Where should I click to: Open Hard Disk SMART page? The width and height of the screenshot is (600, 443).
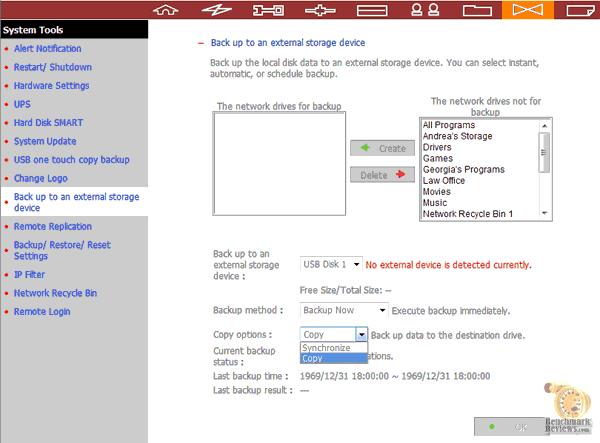48,123
